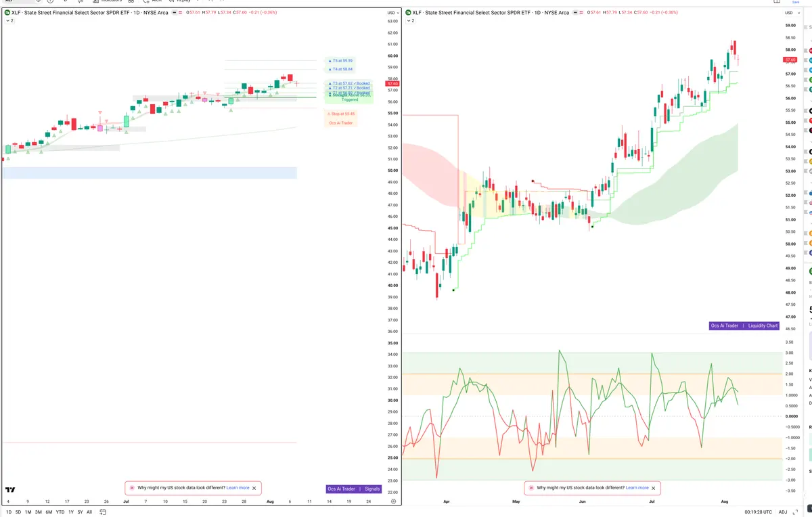Expand the indicator legend on right chart
Image resolution: width=812 pixels, height=517 pixels.
[x=409, y=21]
